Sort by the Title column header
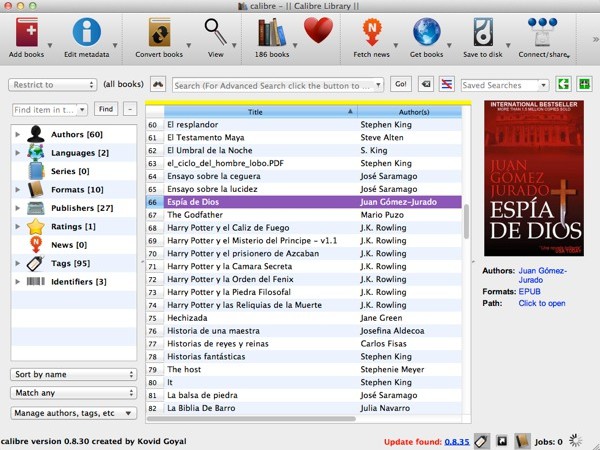This screenshot has width=600, height=450. pos(261,112)
